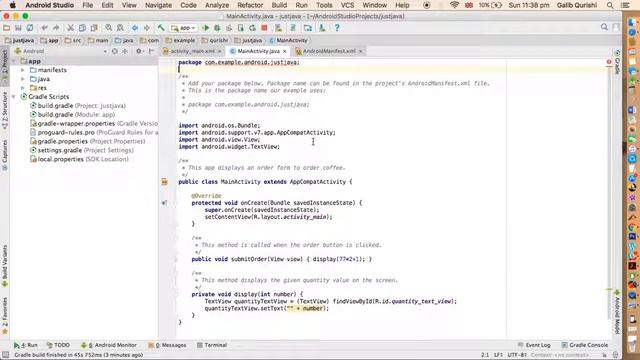Click the Paste toolbar icon

pyautogui.click(x=94, y=28)
